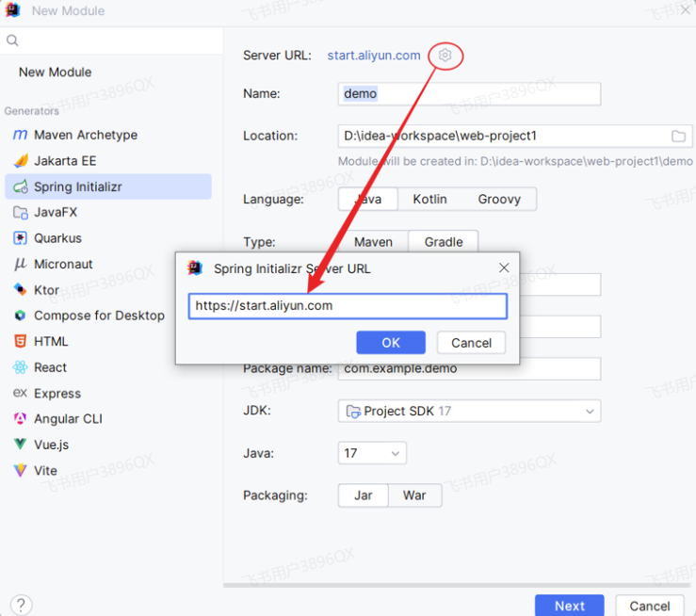Click Cancel in the New Module dialog
This screenshot has width=696, height=616.
(x=650, y=606)
